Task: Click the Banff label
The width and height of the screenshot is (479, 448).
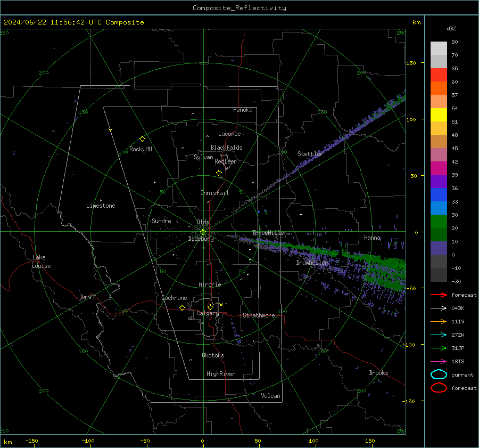Action: [x=88, y=297]
